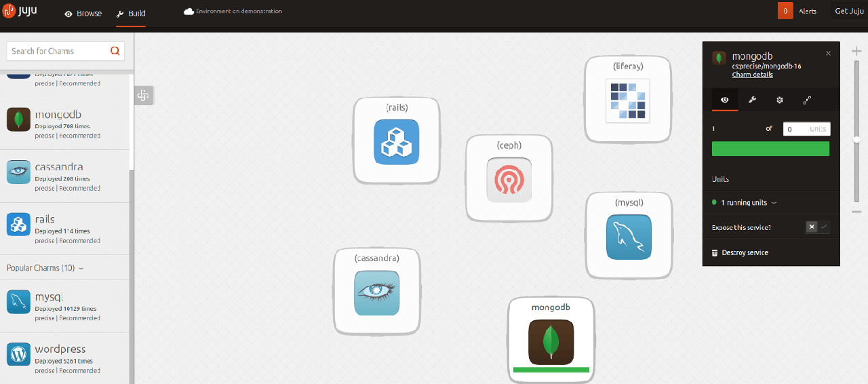868x384 pixels.
Task: Open the wrench configuration tab in inspector
Action: tap(752, 100)
